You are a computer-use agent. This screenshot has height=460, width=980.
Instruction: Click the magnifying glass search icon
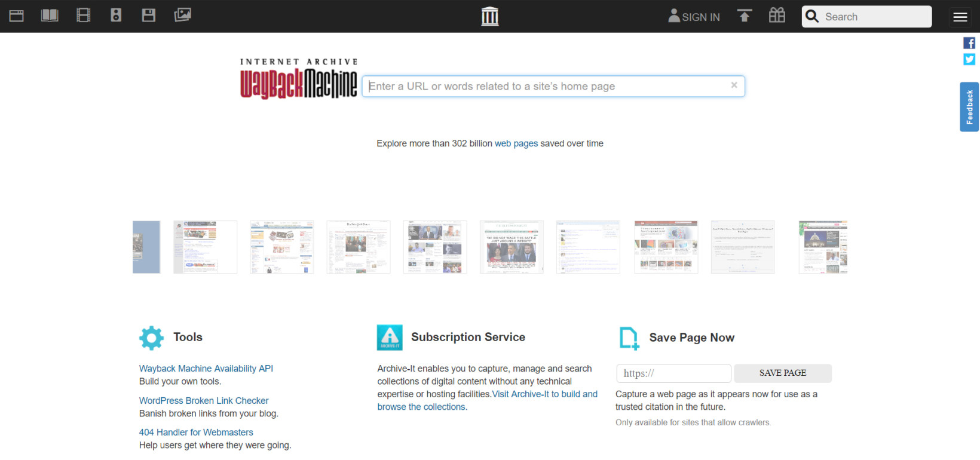812,16
